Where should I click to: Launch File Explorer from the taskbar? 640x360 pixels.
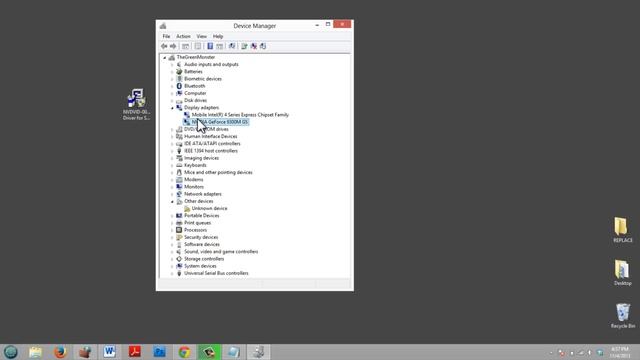coord(36,352)
